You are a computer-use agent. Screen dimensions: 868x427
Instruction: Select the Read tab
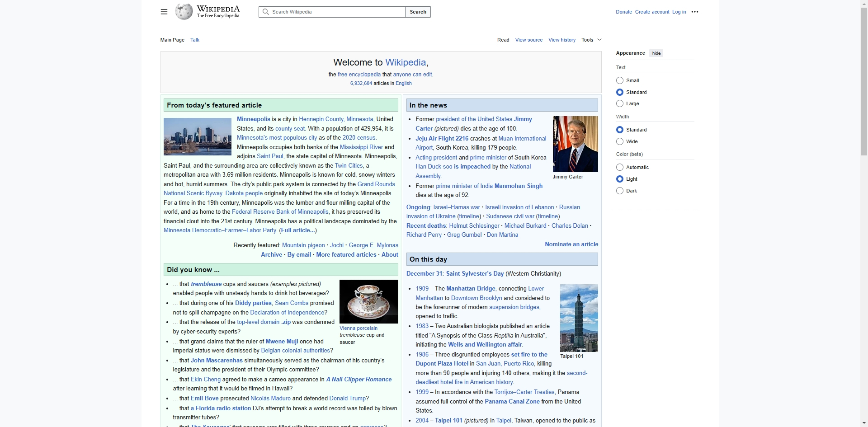click(503, 40)
